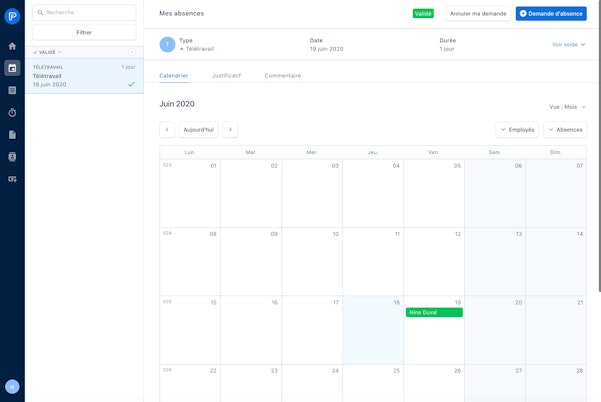Select day 01 in the calendar

tap(190, 193)
